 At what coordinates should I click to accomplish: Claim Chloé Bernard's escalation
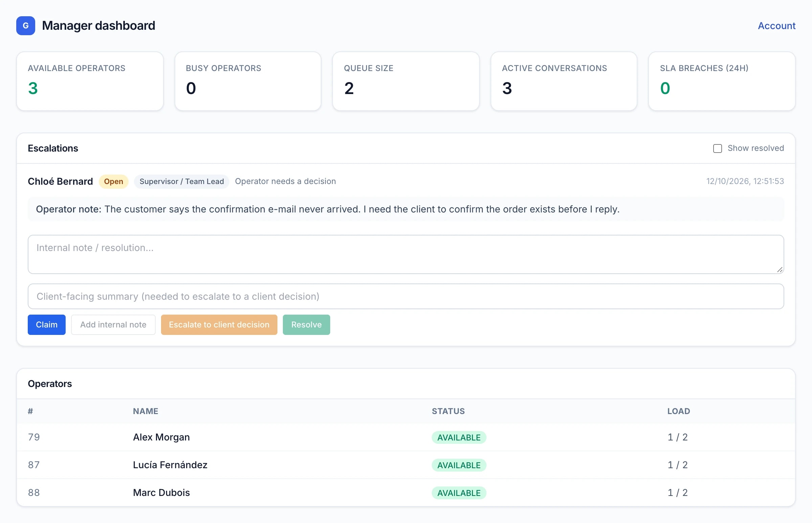click(x=47, y=325)
